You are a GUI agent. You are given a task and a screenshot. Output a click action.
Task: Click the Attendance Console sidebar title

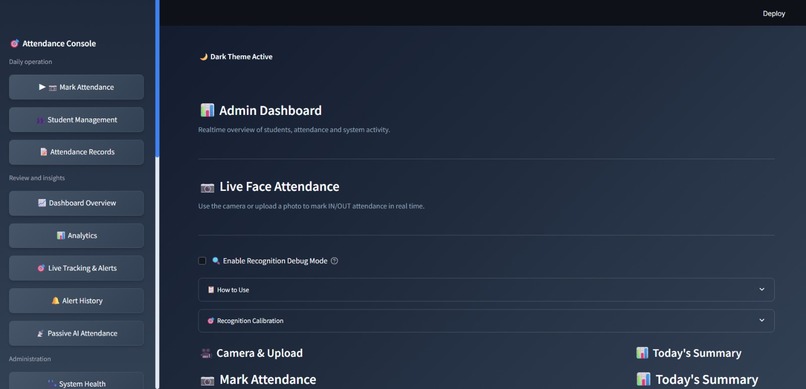[59, 44]
